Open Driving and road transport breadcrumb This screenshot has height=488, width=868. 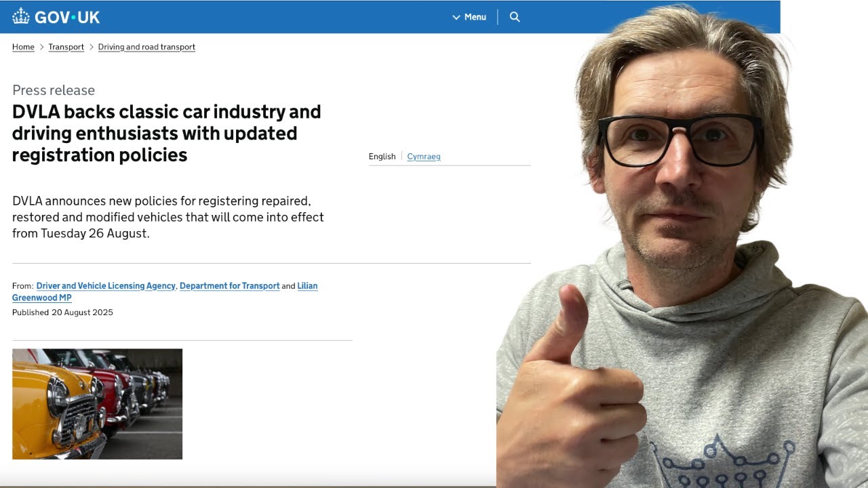pos(146,47)
